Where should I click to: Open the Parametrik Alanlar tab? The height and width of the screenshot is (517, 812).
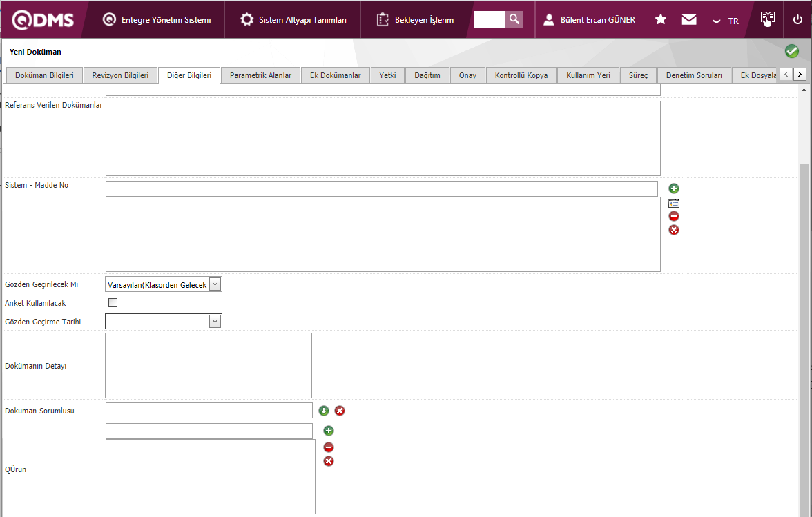tap(260, 75)
